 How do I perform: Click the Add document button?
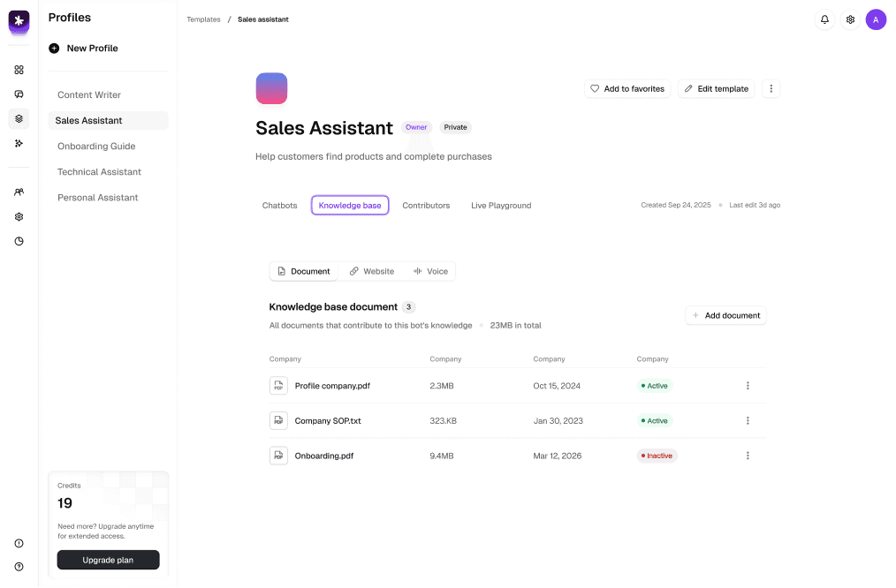tap(725, 315)
